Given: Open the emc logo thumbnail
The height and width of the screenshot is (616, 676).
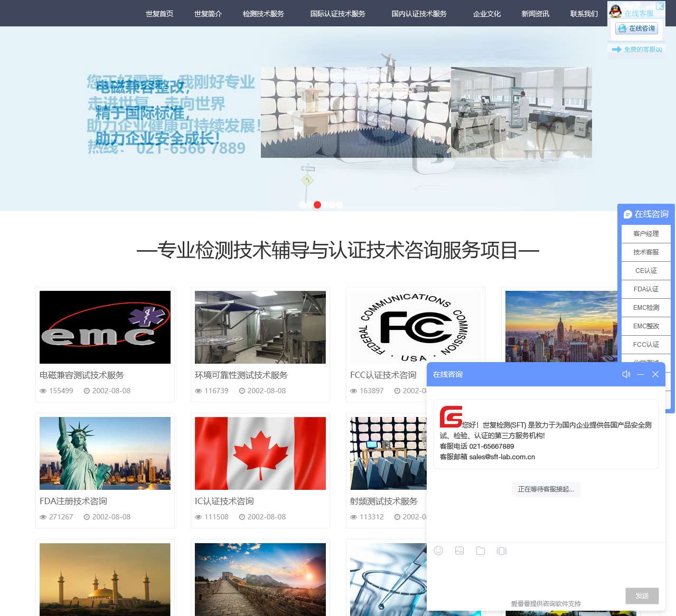Looking at the screenshot, I should pos(105,327).
